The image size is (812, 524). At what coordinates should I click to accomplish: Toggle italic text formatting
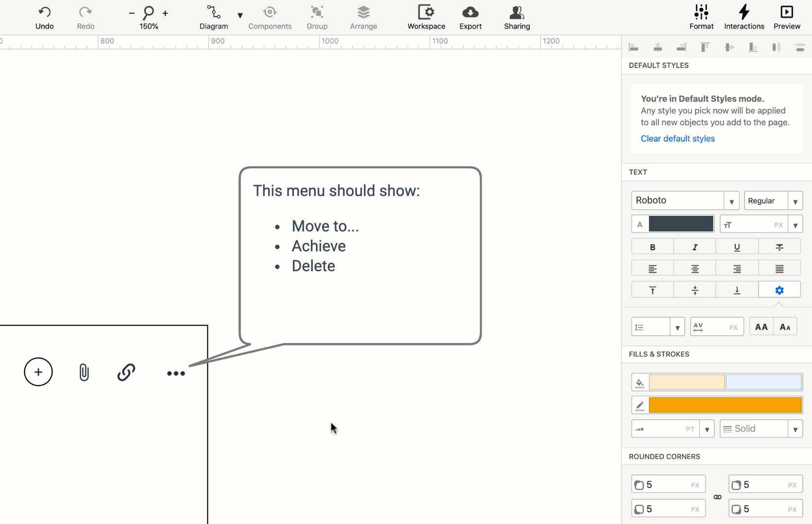point(694,247)
